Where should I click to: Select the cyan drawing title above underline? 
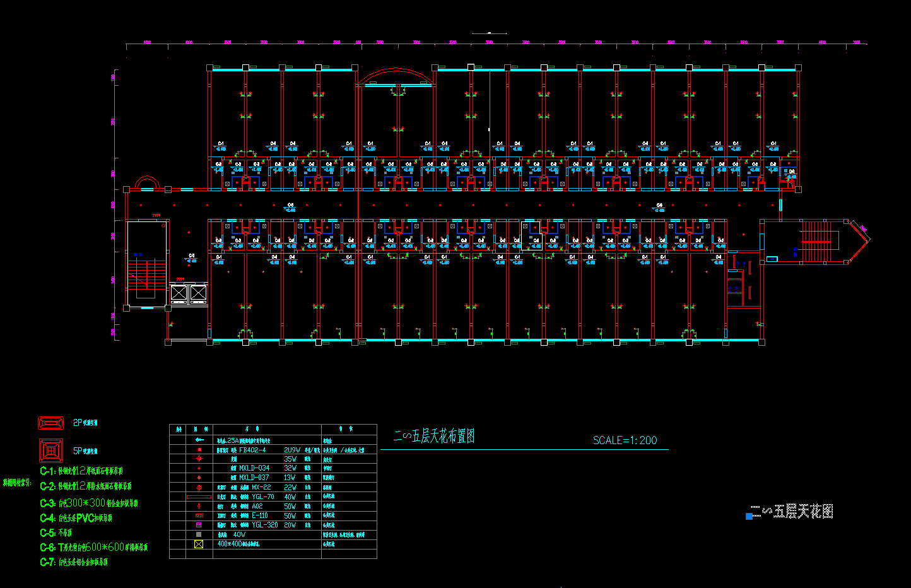pyautogui.click(x=434, y=436)
